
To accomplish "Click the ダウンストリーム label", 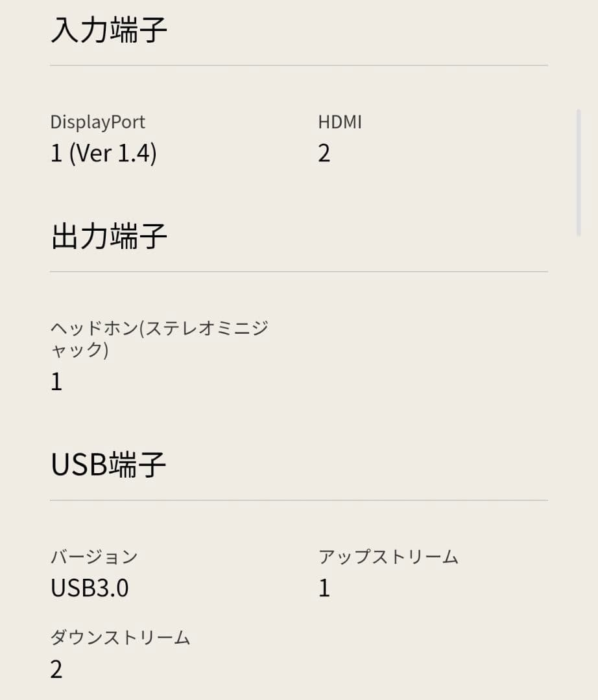I will click(x=120, y=637).
